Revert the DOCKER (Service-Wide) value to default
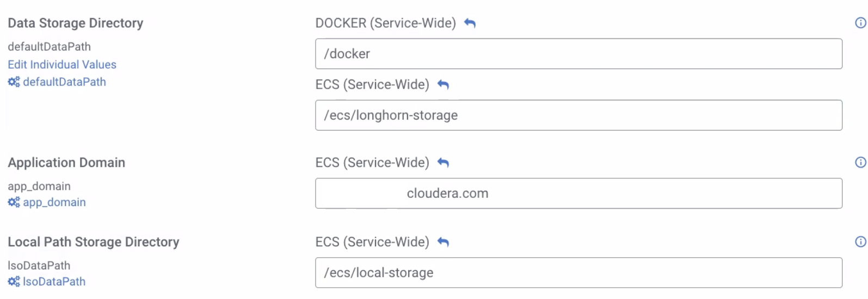Image resolution: width=868 pixels, height=299 pixels. point(470,23)
